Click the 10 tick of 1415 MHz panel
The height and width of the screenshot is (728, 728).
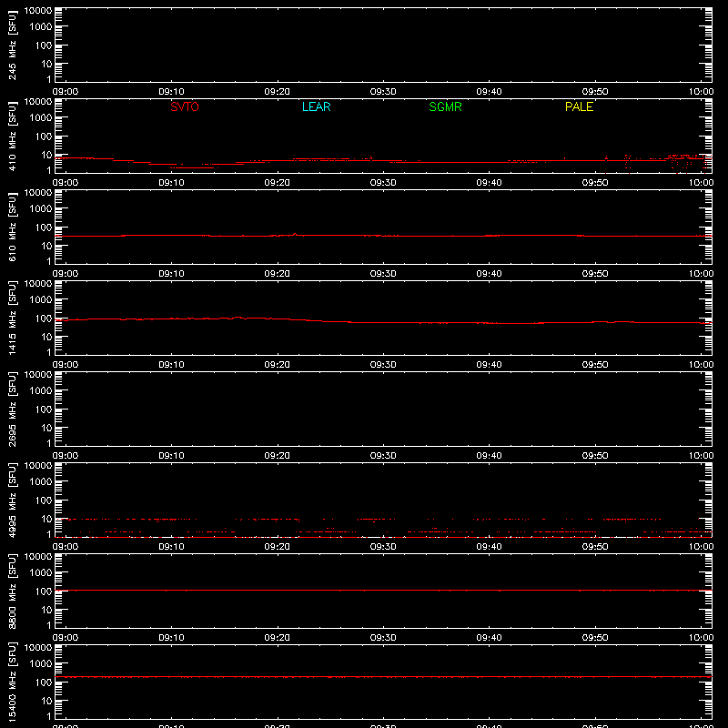(46, 337)
